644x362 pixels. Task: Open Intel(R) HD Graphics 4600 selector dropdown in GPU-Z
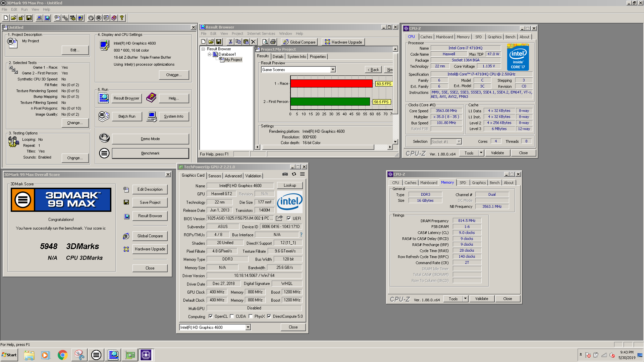248,327
